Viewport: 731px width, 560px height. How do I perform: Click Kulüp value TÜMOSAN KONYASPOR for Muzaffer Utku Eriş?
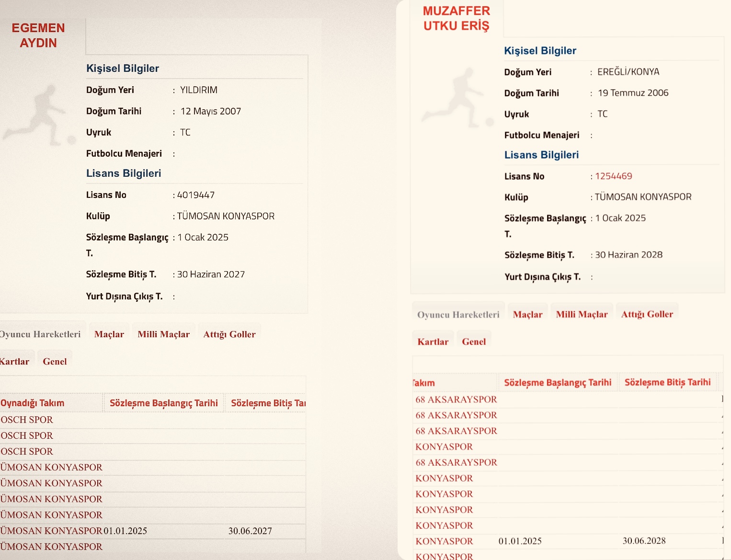[x=643, y=197]
